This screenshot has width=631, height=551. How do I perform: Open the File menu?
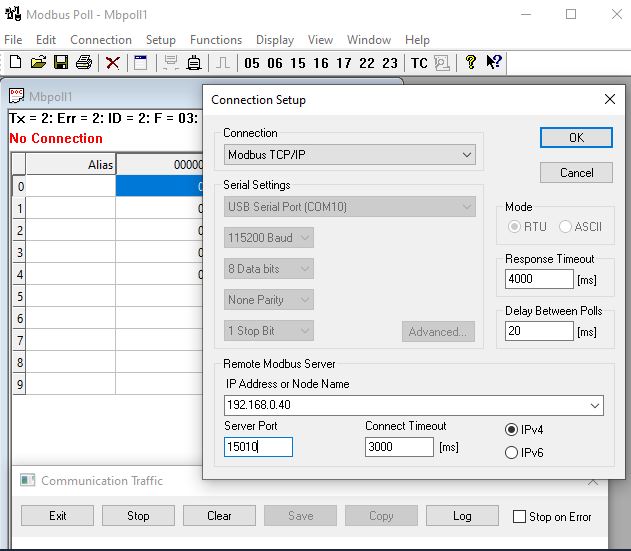click(x=13, y=40)
